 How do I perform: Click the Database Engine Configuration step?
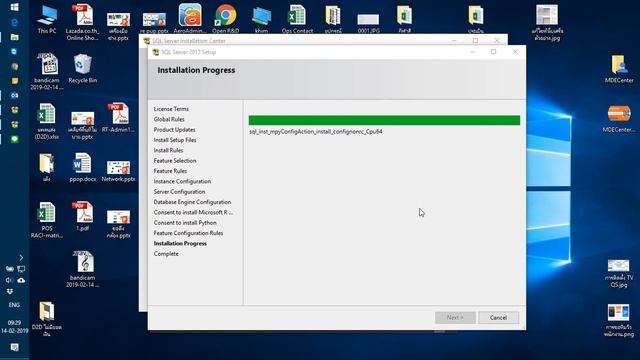(192, 202)
